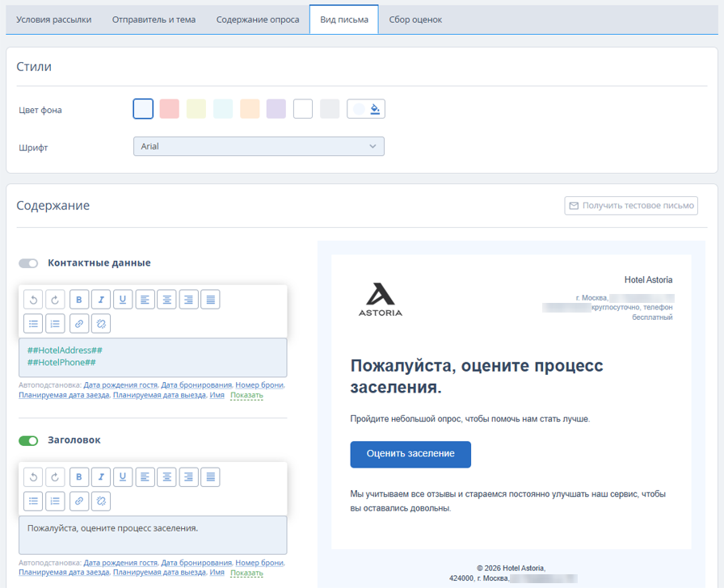
Task: Open the Шрифт Arial dropdown
Action: coord(259,146)
